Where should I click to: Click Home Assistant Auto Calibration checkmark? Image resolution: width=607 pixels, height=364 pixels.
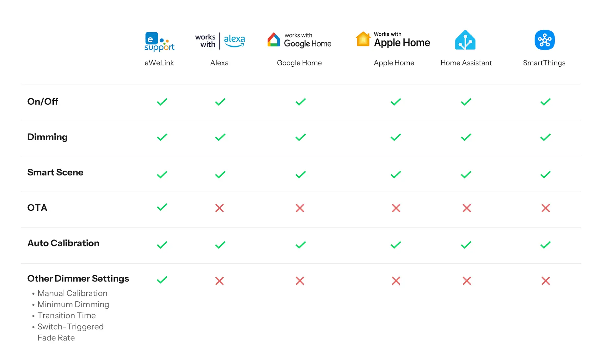(x=466, y=245)
